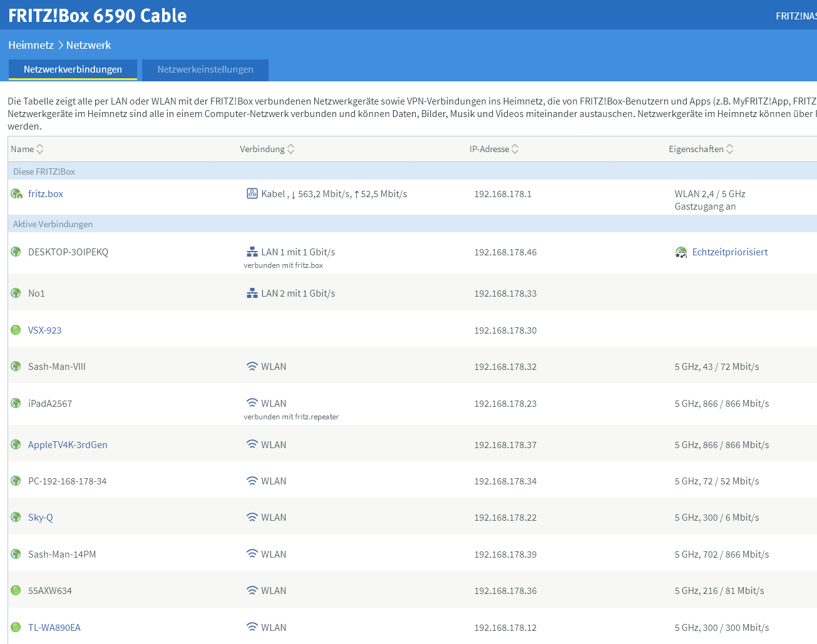Click the Netzwerk breadcrumb entry
The height and width of the screenshot is (644, 817).
tap(88, 45)
